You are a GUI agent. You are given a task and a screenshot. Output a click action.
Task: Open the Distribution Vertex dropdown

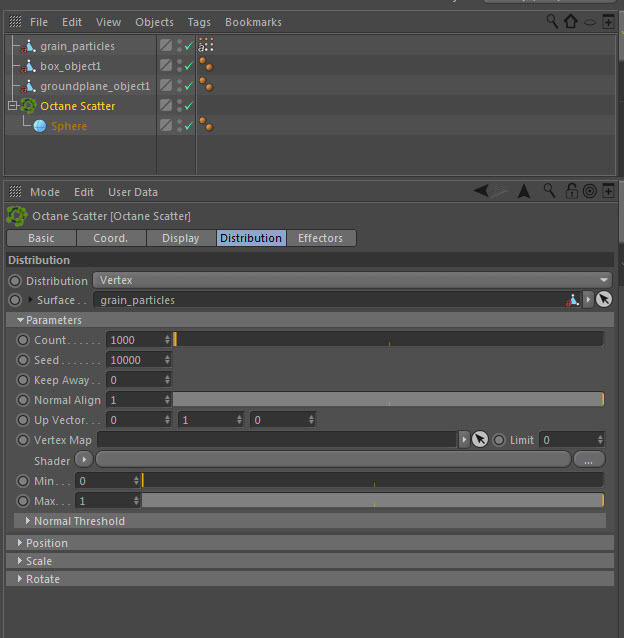[352, 280]
